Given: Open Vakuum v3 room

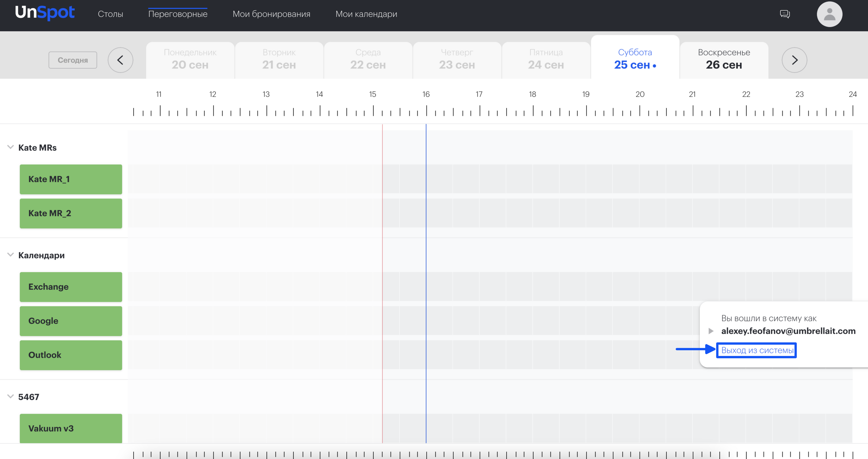Looking at the screenshot, I should (71, 428).
